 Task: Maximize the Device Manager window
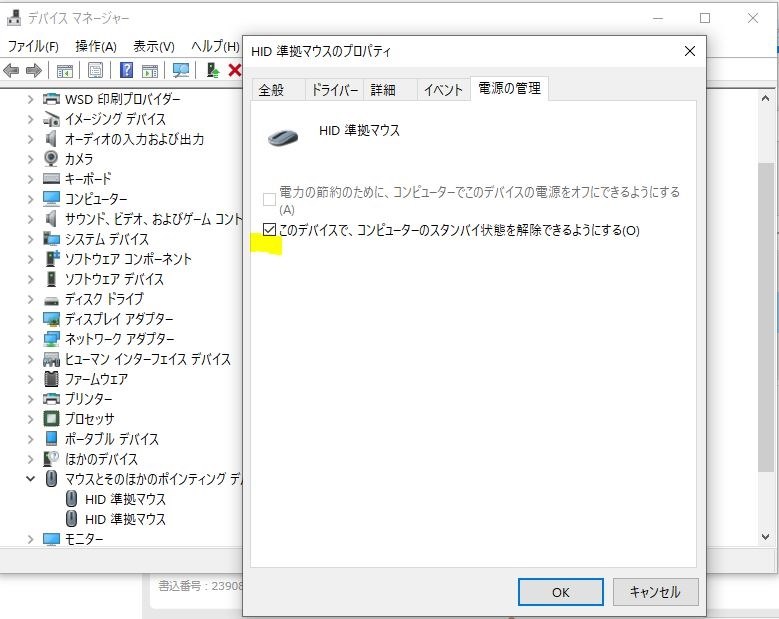[704, 18]
